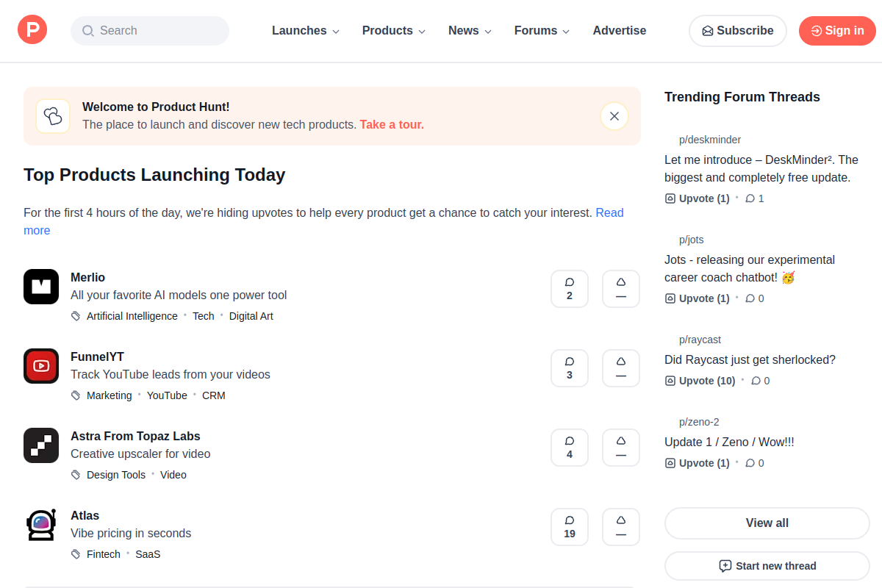Viewport: 882px width, 588px height.
Task: Upvote the Jots thread
Action: tap(698, 298)
